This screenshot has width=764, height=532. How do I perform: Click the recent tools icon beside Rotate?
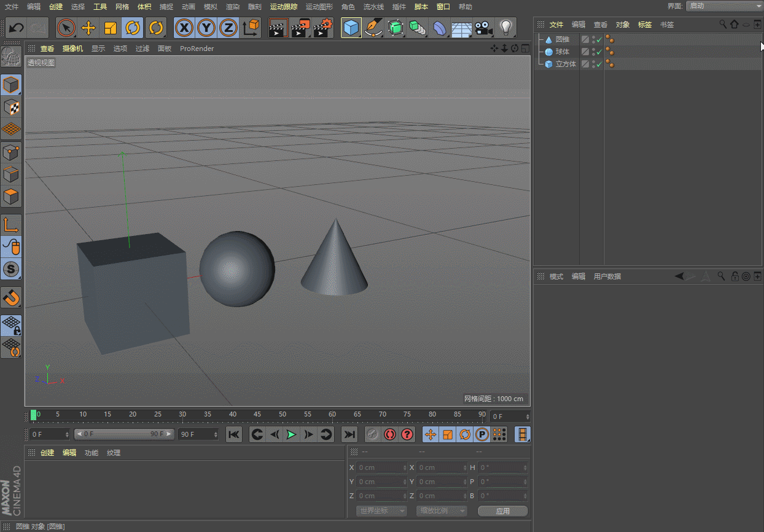click(156, 28)
